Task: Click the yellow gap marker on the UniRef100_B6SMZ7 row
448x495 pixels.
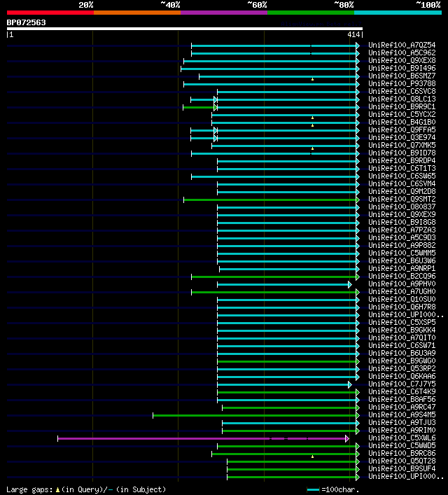Action: point(313,79)
